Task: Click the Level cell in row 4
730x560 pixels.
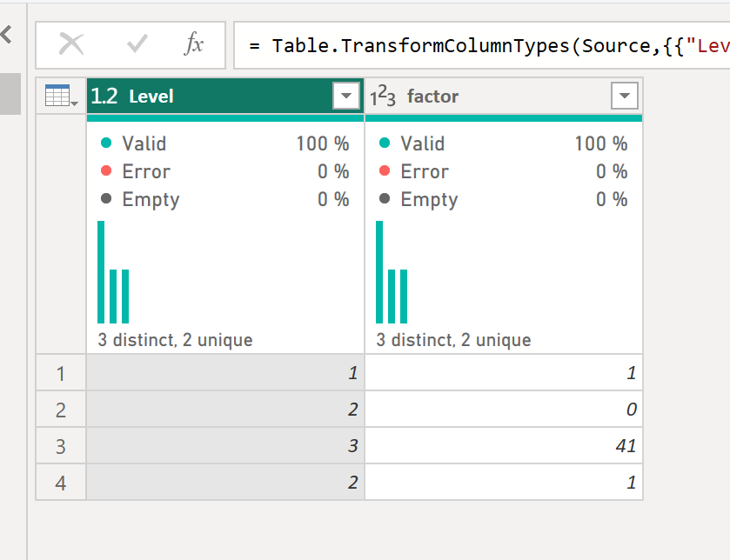Action: pos(225,483)
